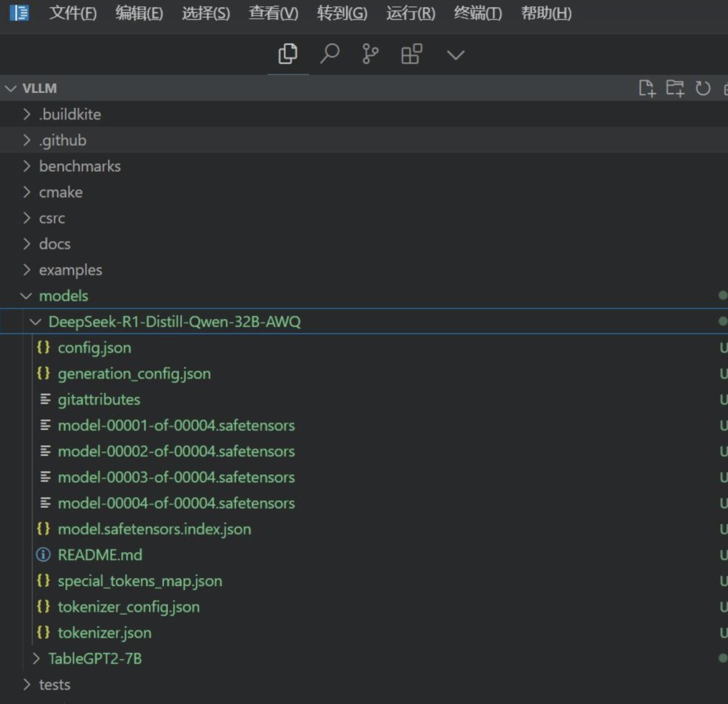This screenshot has height=704, width=728.
Task: Open the 转到(G) menu
Action: pyautogui.click(x=342, y=13)
